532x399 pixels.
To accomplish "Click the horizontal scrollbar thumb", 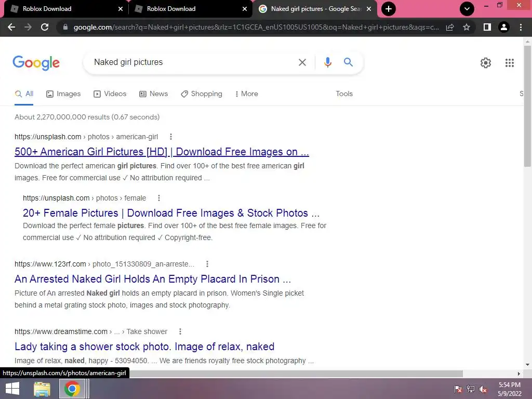I will (x=296, y=374).
